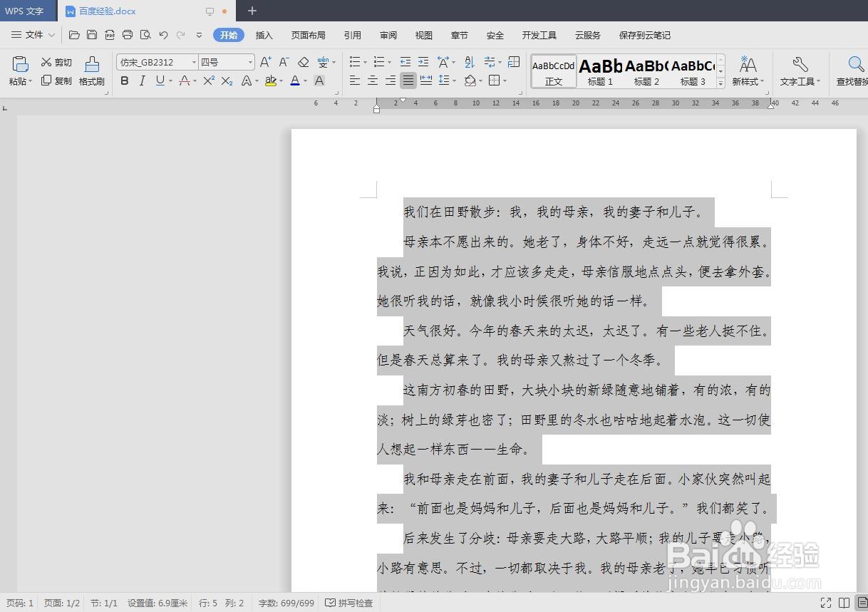The width and height of the screenshot is (868, 612).
Task: Open new tab with plus button
Action: (252, 11)
